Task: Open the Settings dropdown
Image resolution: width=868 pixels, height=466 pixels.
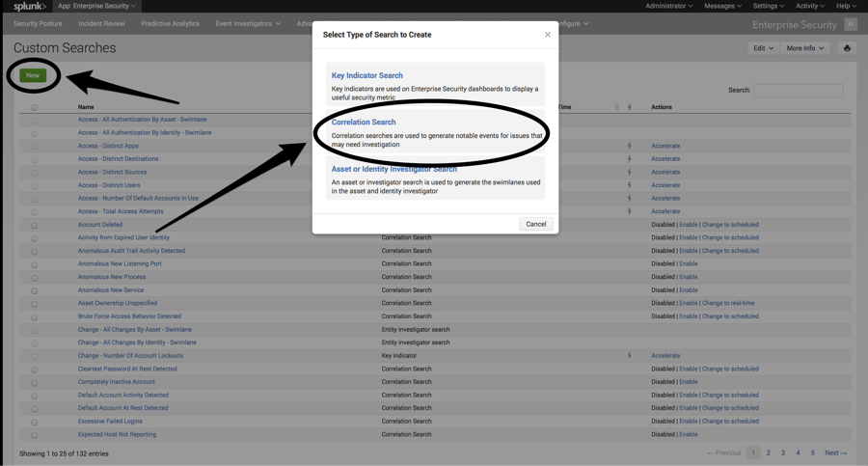Action: click(x=769, y=6)
